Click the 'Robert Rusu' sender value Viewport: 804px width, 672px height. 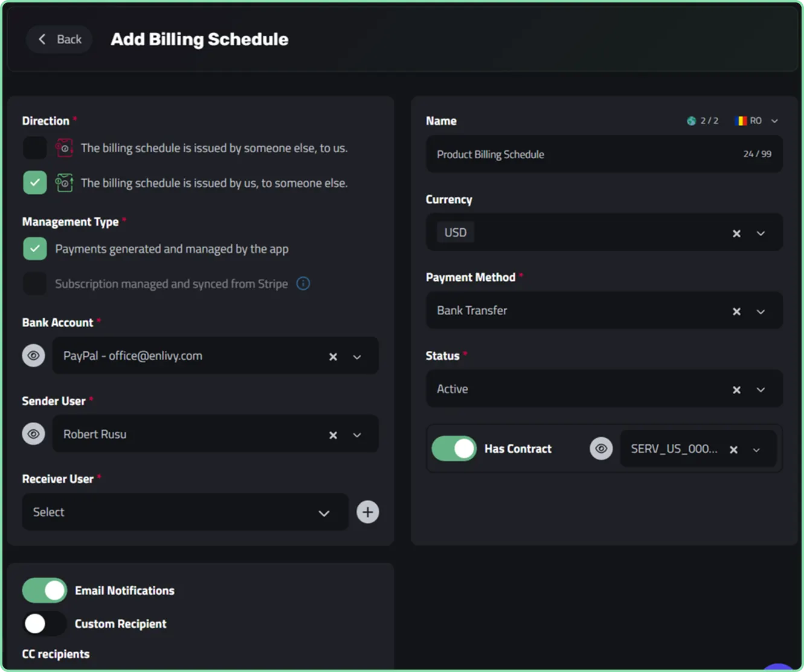(95, 434)
